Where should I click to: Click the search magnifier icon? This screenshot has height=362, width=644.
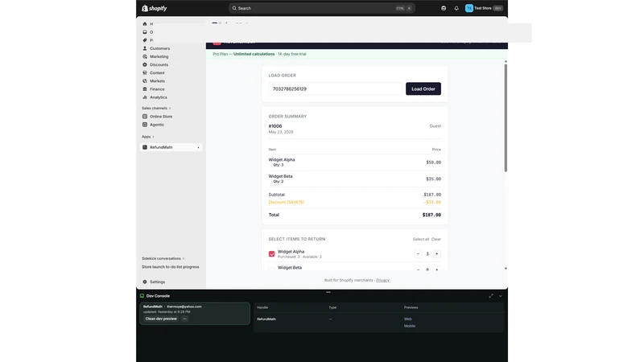click(234, 8)
